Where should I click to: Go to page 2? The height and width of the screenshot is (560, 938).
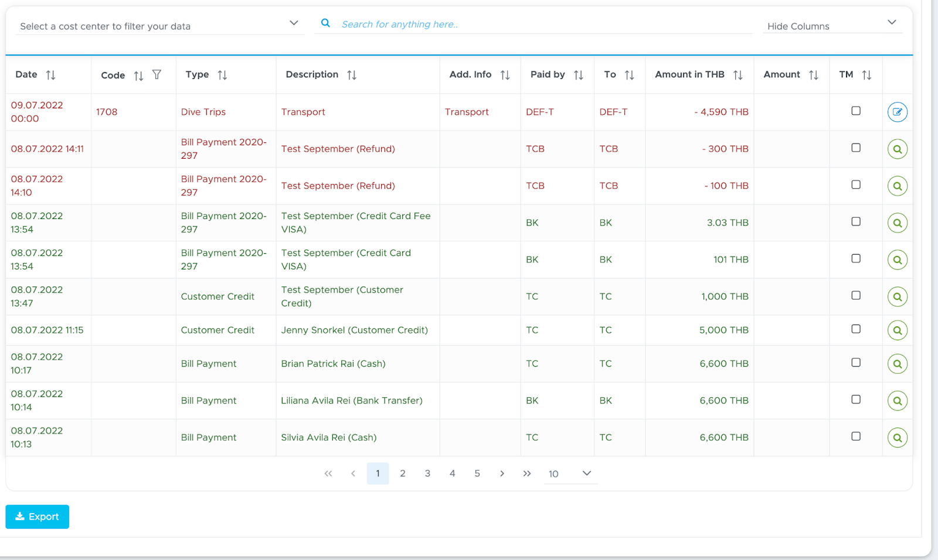403,473
